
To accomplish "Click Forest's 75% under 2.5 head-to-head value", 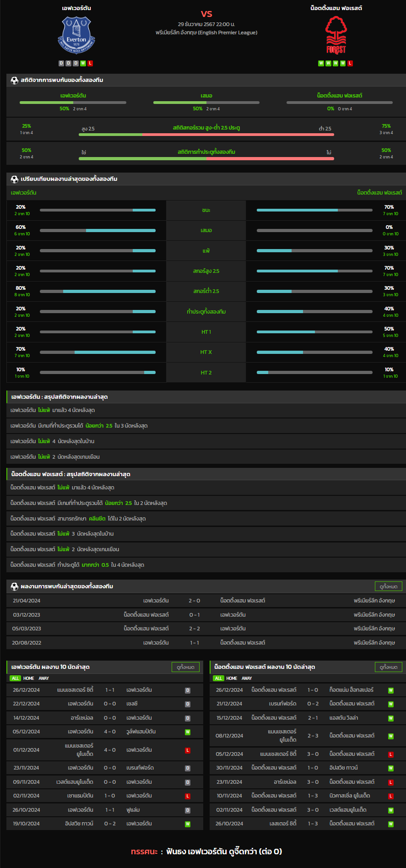I will [386, 126].
